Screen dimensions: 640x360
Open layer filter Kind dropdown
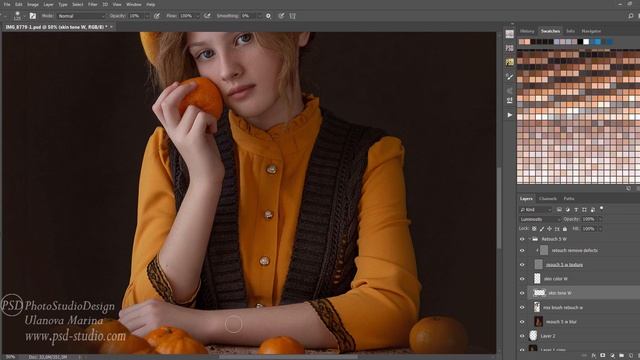[x=536, y=209]
